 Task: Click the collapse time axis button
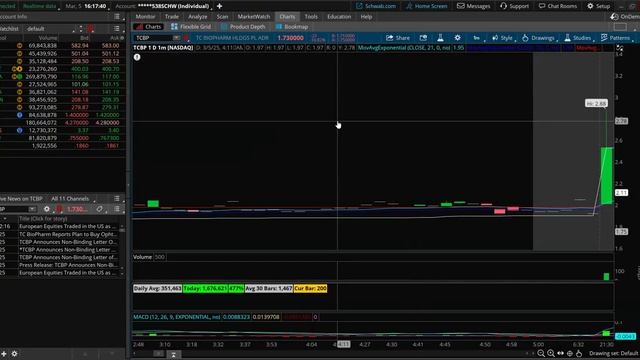click(x=173, y=354)
